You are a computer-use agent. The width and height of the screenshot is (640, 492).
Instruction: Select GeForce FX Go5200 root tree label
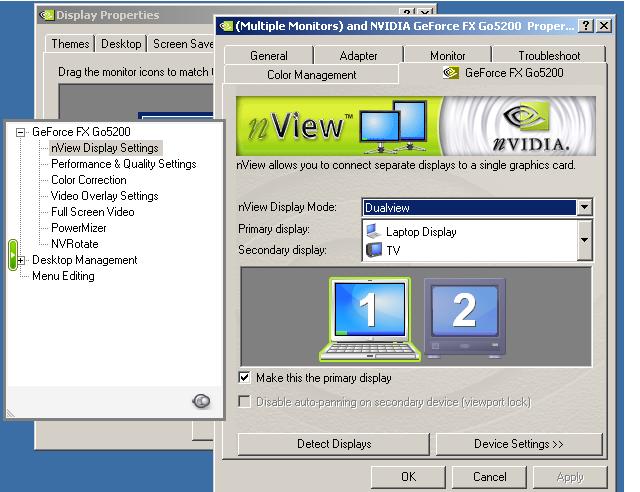[x=81, y=132]
